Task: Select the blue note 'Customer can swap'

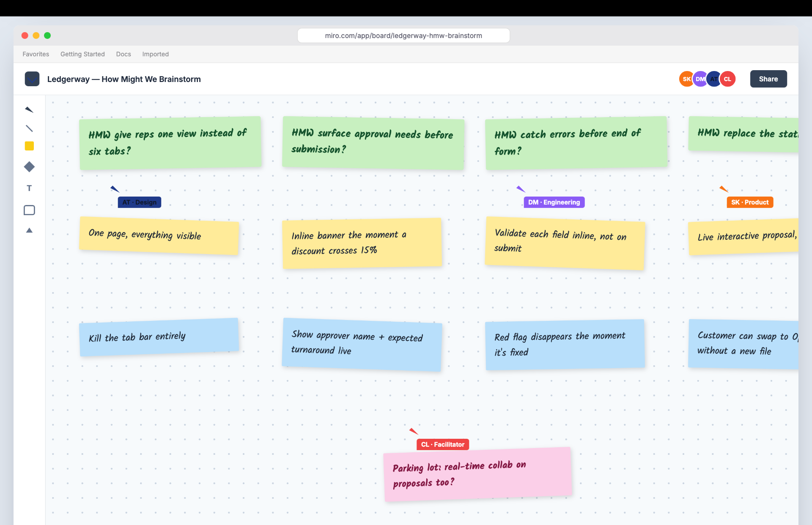Action: (743, 344)
